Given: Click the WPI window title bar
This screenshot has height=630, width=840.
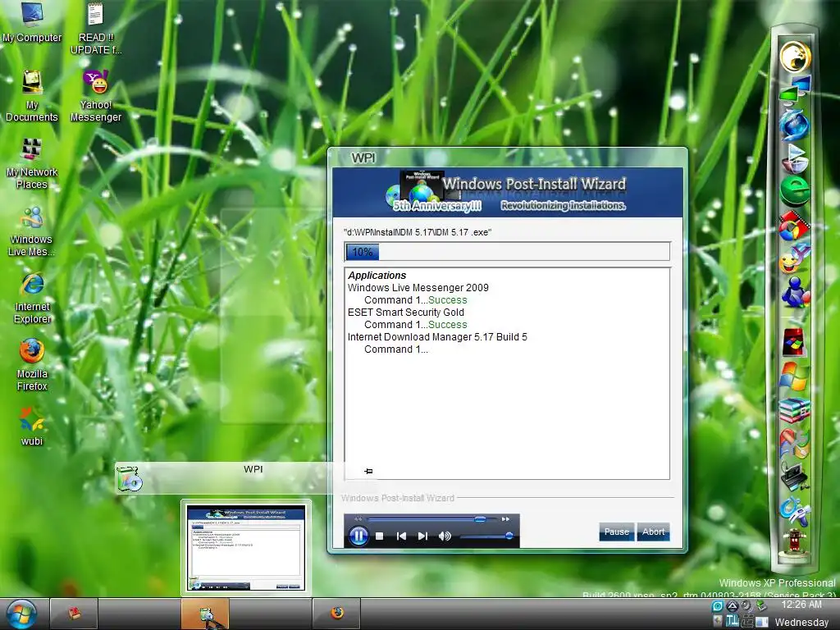Looking at the screenshot, I should [x=507, y=158].
